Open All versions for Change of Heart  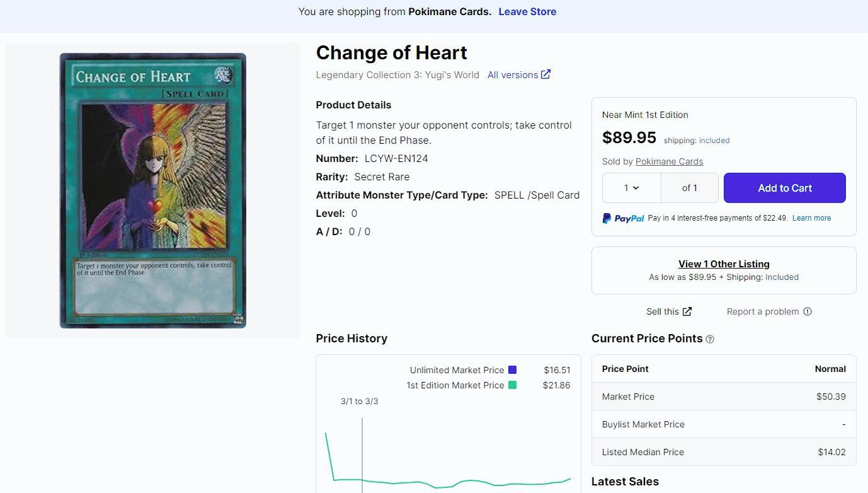513,74
